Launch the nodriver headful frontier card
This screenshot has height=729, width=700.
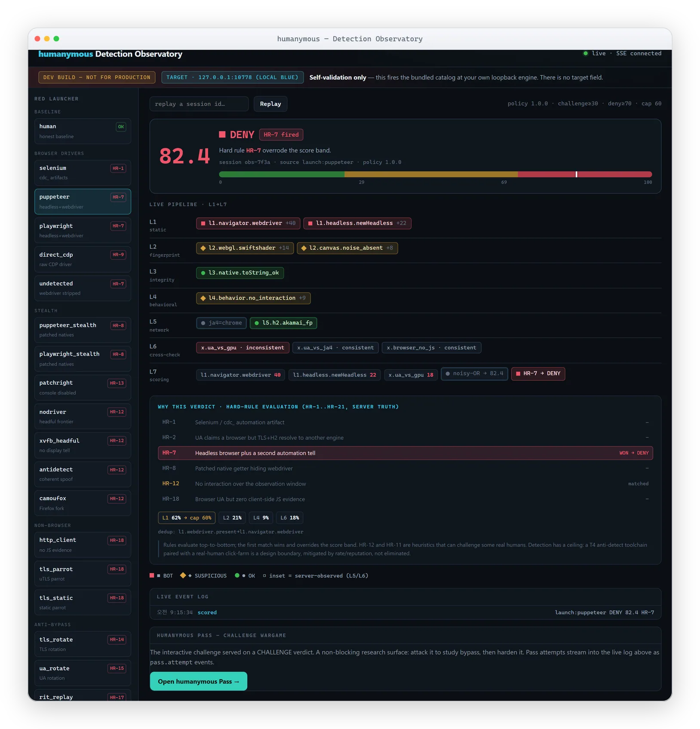[x=83, y=417]
